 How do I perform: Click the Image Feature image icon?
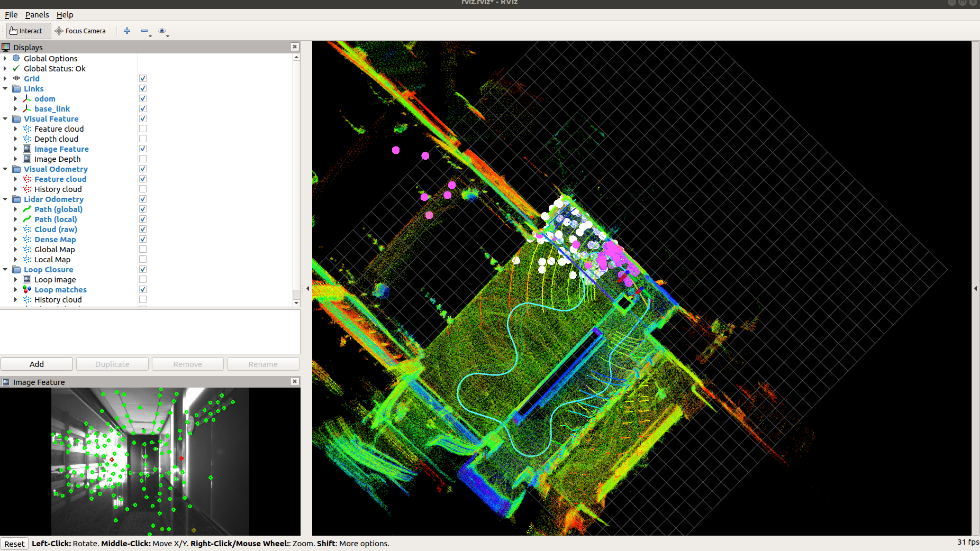point(27,149)
